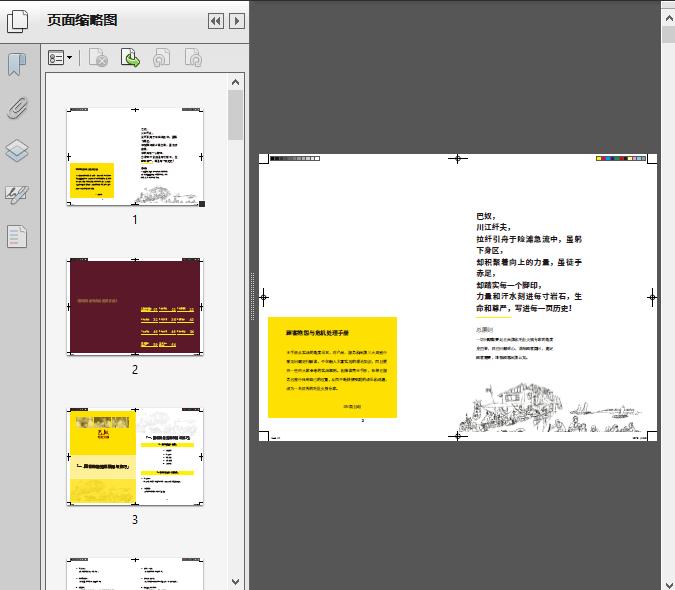Select page 1 thumbnail

pos(135,157)
